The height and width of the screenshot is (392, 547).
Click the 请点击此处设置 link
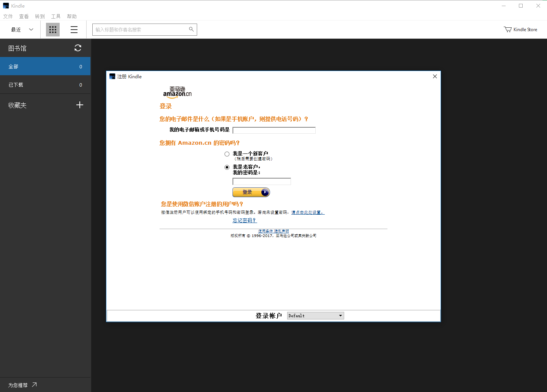click(x=308, y=212)
